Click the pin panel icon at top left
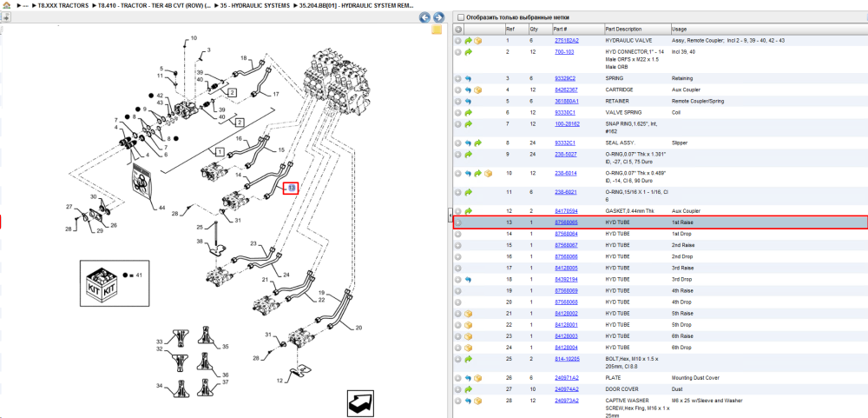Viewport: 868px width, 418px height. pos(5,17)
